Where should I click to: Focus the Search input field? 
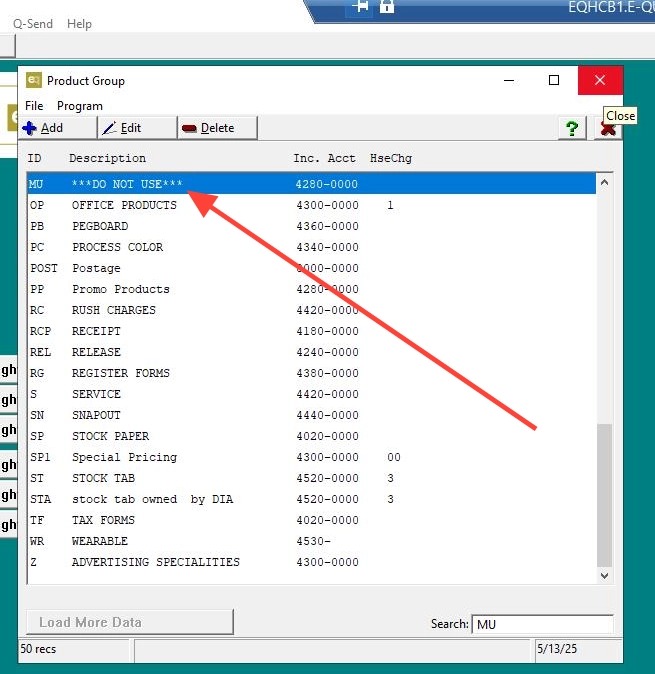click(542, 624)
